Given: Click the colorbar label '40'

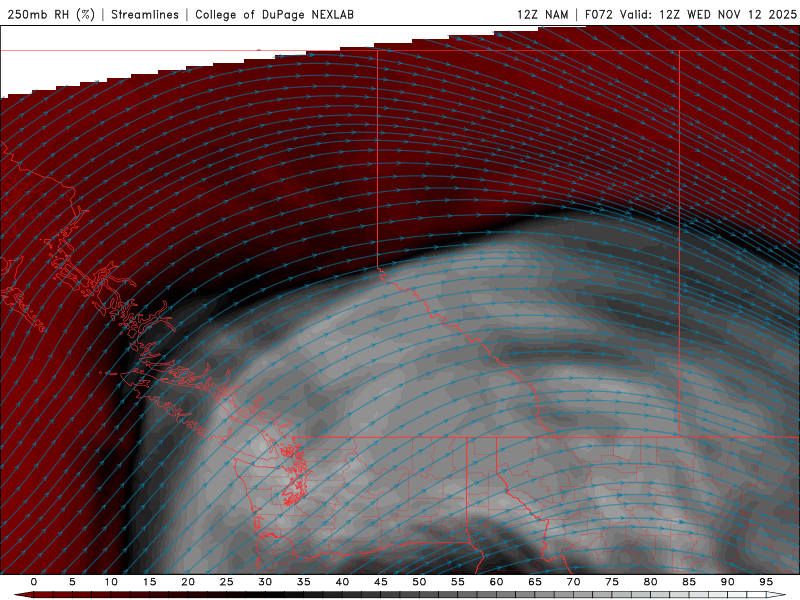Looking at the screenshot, I should coord(342,582).
